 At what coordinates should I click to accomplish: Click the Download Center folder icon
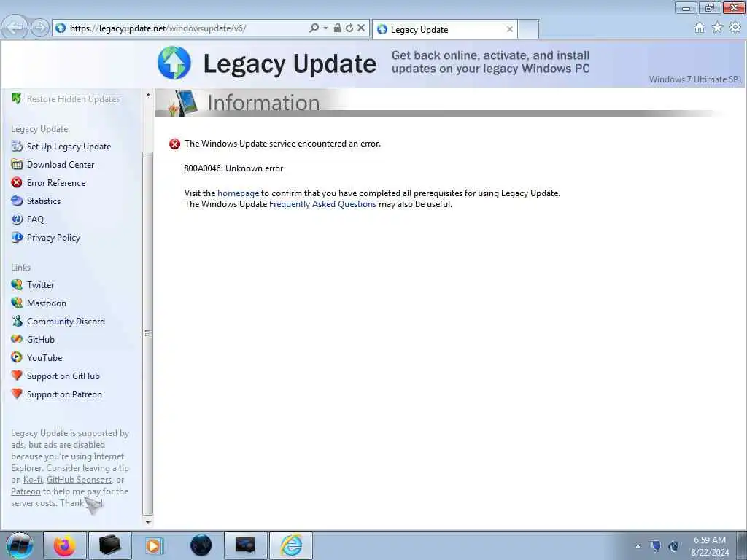click(17, 164)
